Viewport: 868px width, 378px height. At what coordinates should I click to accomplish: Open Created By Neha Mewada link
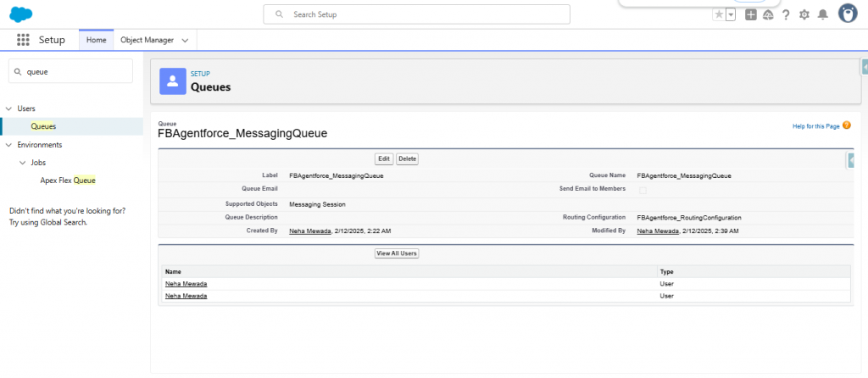tap(310, 231)
